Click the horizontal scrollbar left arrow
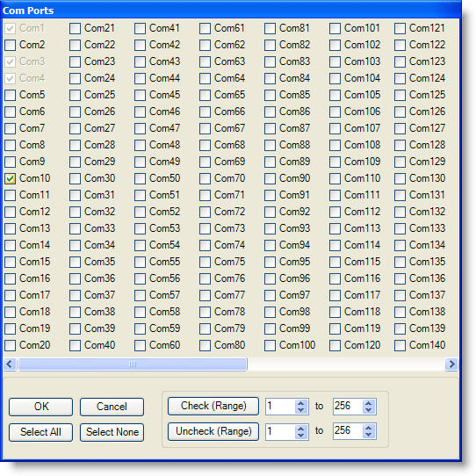 tap(10, 364)
